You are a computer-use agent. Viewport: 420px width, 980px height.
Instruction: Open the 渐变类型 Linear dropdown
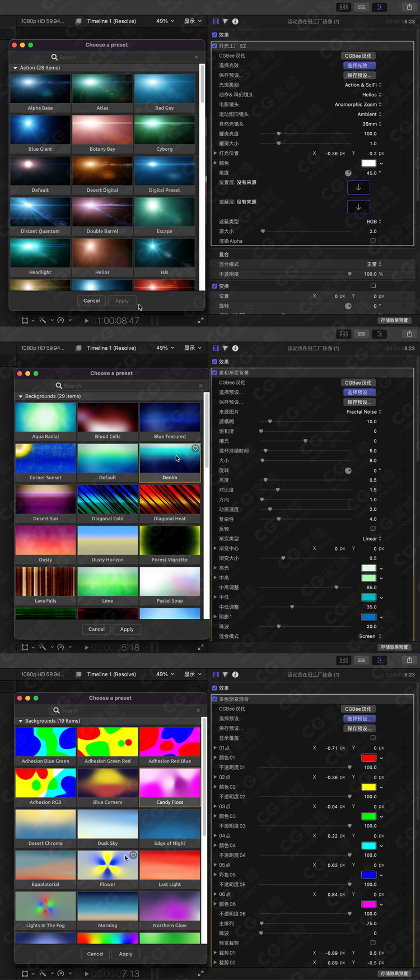point(372,539)
